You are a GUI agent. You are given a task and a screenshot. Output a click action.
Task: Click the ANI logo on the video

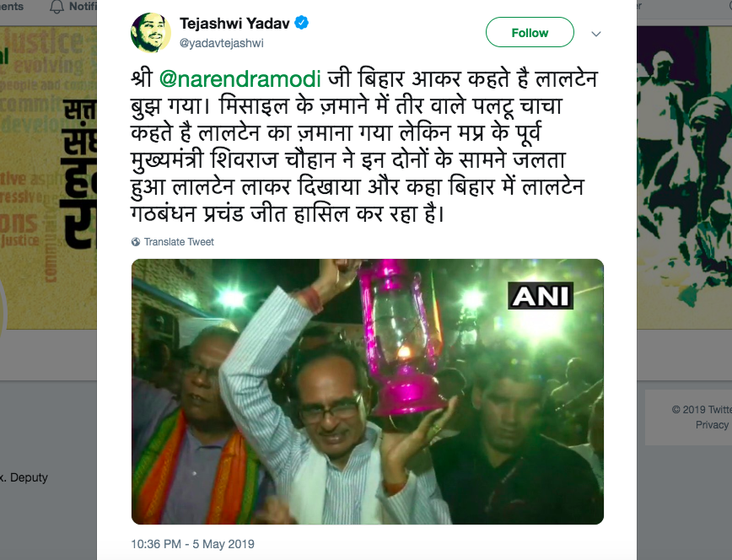coord(541,296)
